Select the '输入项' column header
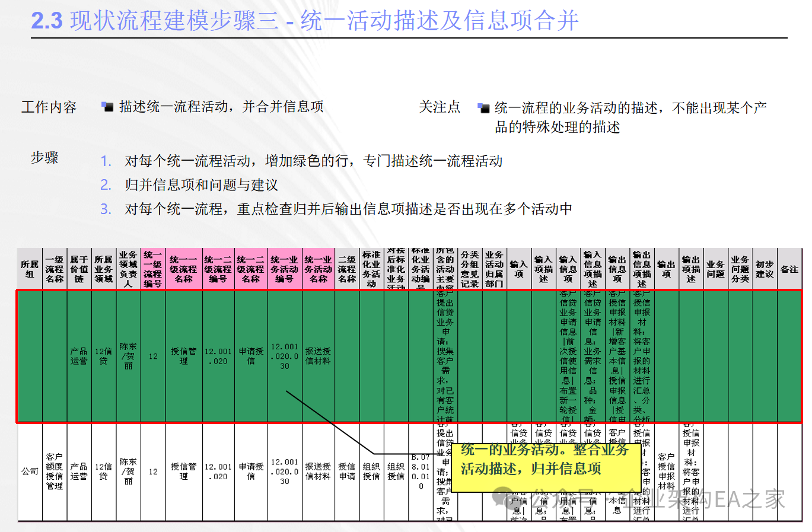This screenshot has height=532, width=812. pos(519,269)
